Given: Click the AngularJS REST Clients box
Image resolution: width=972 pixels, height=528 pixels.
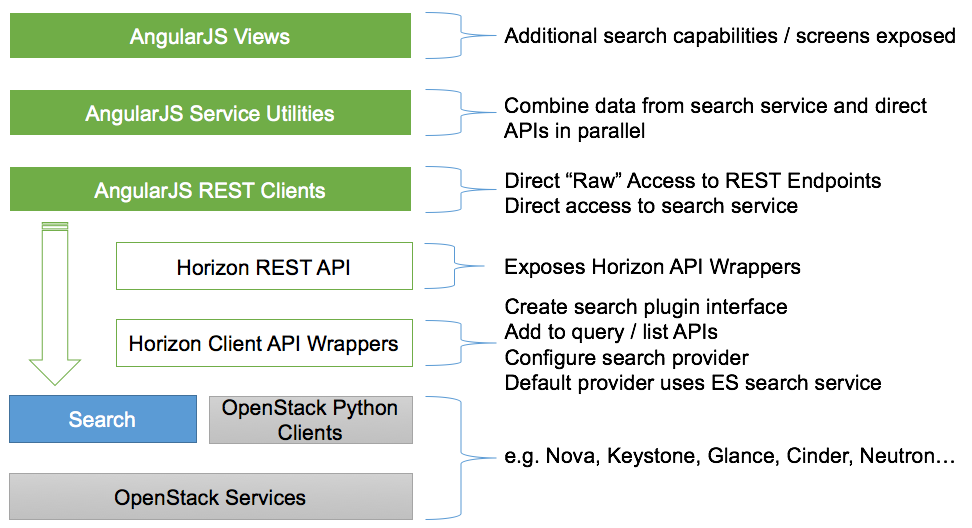Looking at the screenshot, I should (210, 190).
